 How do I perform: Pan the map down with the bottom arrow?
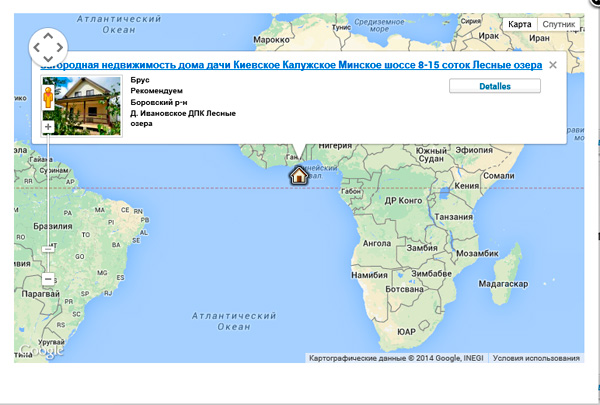pos(48,59)
